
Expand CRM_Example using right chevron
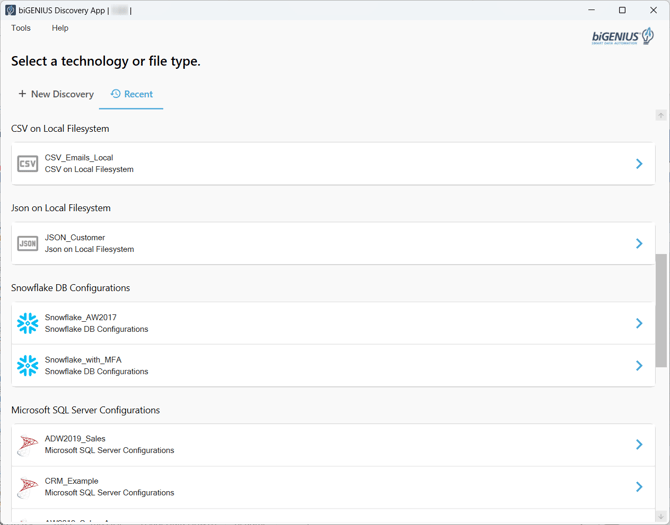639,487
